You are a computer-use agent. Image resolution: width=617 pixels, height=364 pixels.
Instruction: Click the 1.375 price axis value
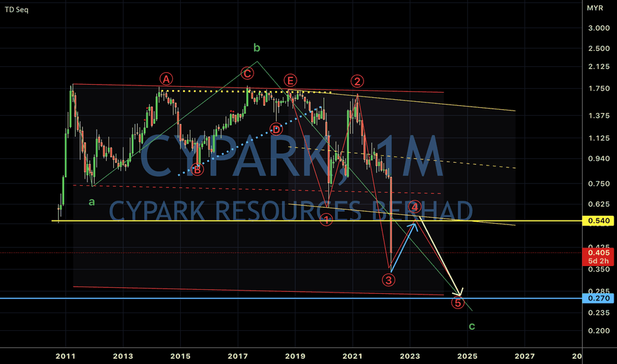(x=599, y=116)
